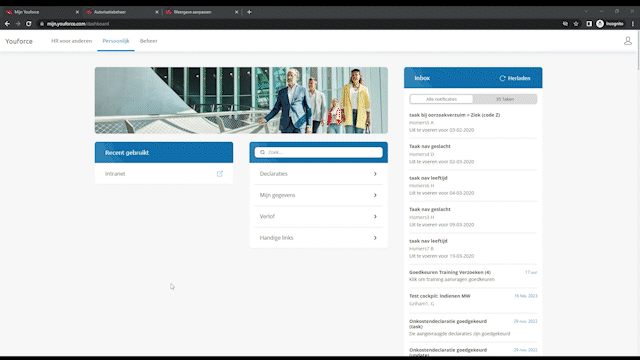
Task: Open the HR voor anderen tab
Action: click(71, 41)
